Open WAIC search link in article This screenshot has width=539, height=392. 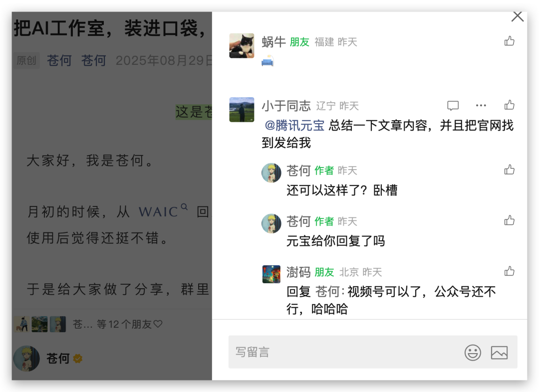click(163, 211)
